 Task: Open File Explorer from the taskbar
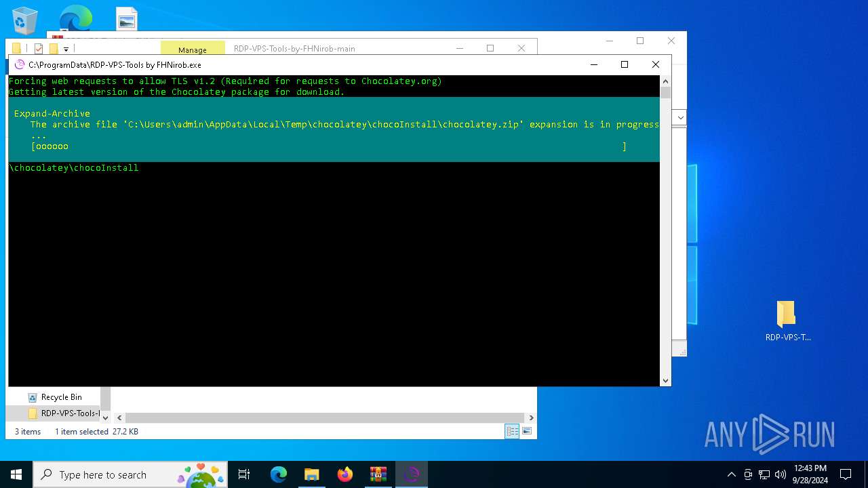(312, 474)
